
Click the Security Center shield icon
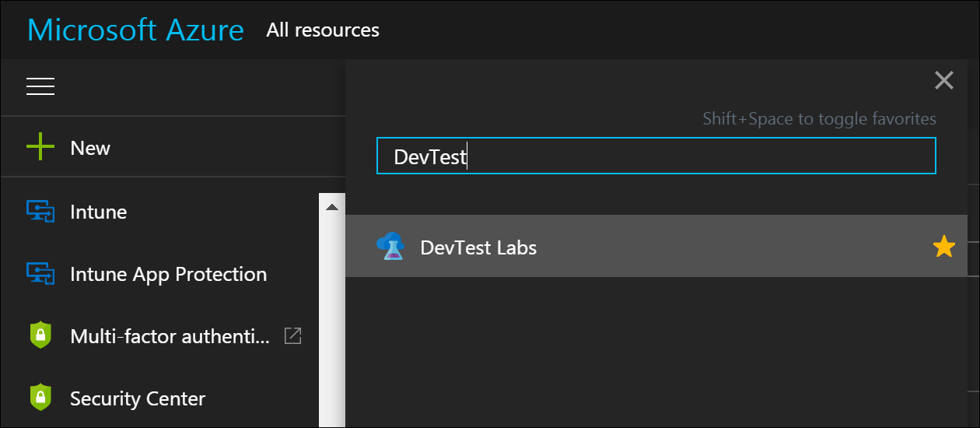tap(40, 398)
